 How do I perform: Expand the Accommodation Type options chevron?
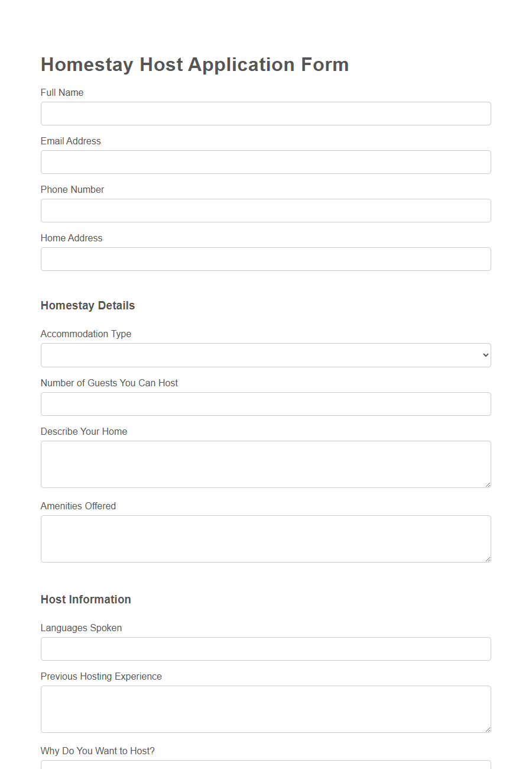[x=485, y=355]
